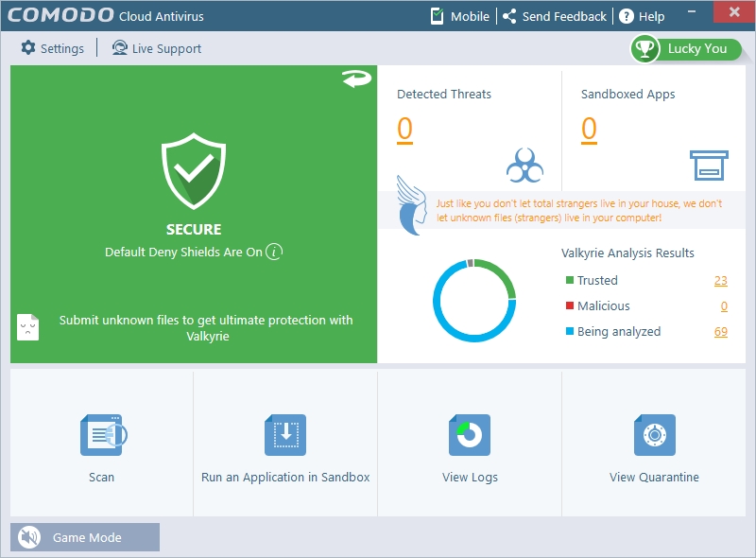Minimize the Comodo window

(692, 11)
